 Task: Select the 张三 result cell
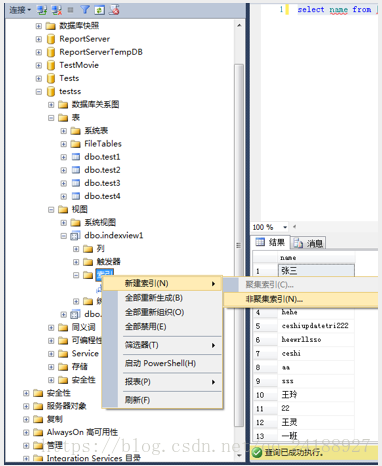click(x=316, y=271)
